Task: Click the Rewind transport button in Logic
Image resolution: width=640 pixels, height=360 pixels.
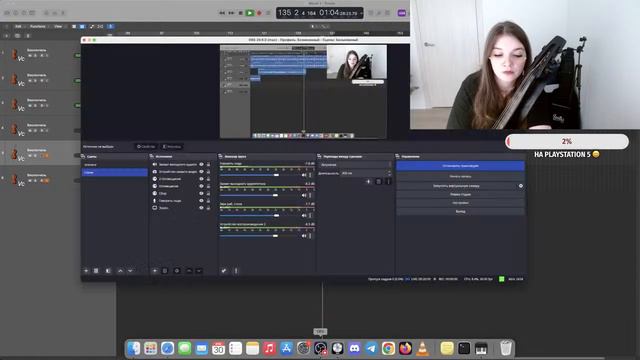Action: coord(222,13)
